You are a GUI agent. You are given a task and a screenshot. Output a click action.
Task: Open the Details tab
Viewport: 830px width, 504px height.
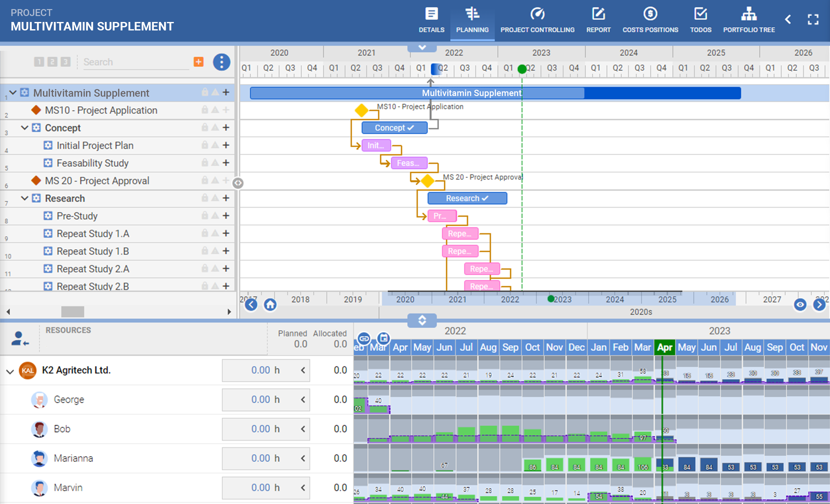pos(431,20)
